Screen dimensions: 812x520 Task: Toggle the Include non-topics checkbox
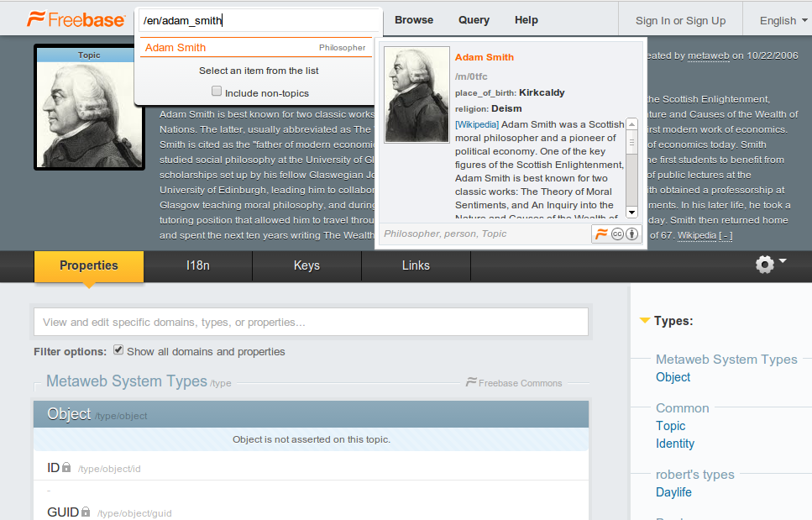(217, 92)
